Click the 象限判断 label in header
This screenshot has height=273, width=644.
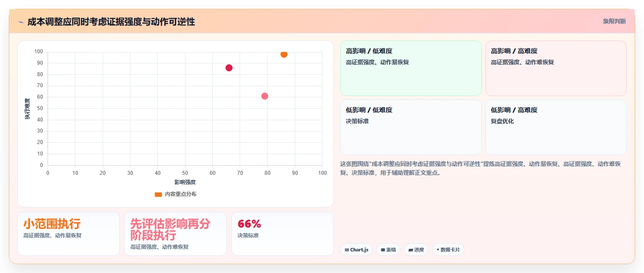pyautogui.click(x=614, y=21)
